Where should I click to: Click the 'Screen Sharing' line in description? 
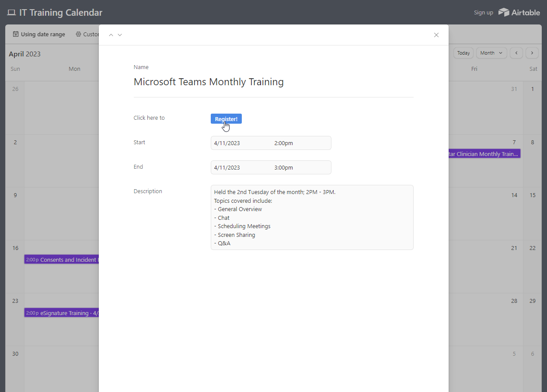[x=235, y=235]
